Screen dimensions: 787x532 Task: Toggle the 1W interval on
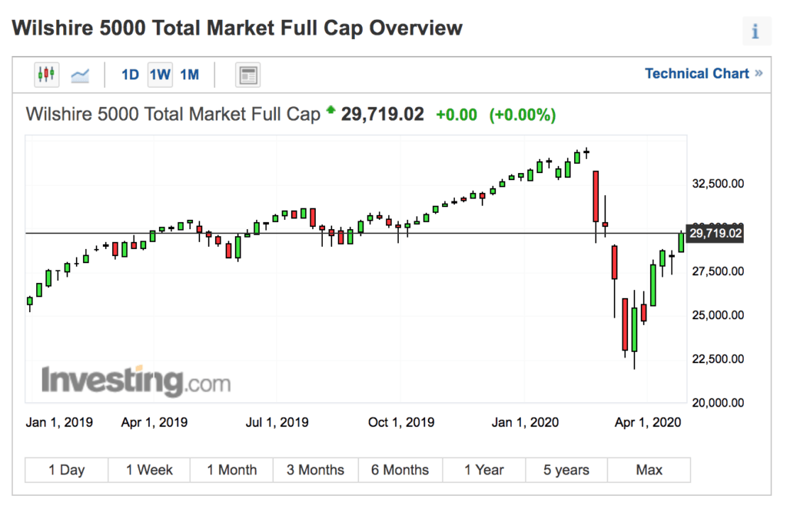click(159, 74)
